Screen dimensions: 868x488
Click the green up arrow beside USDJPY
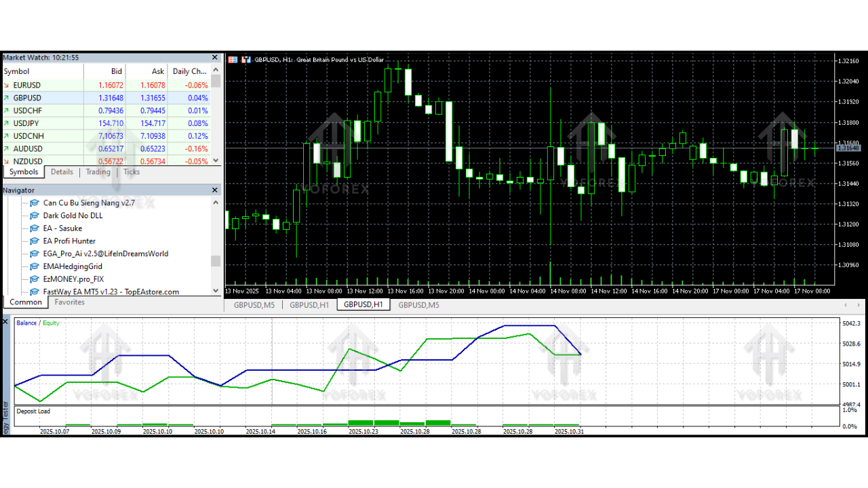click(7, 123)
